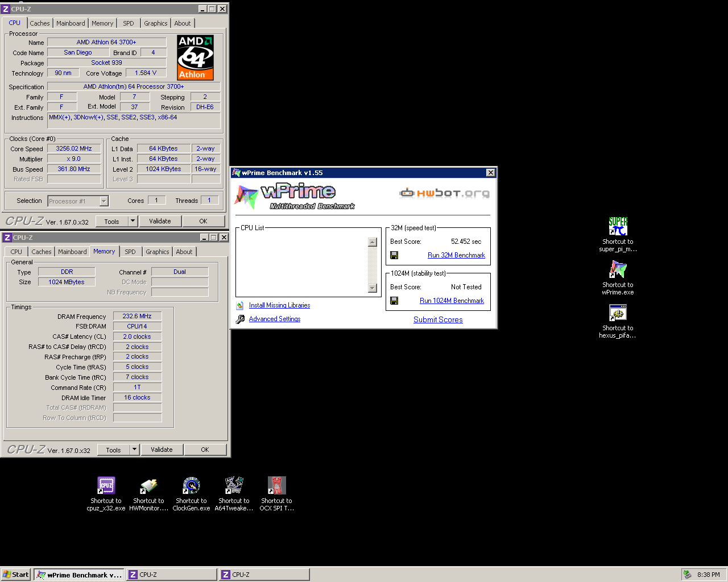Open Advanced Settings link in wPrime
The width and height of the screenshot is (728, 582).
(275, 319)
